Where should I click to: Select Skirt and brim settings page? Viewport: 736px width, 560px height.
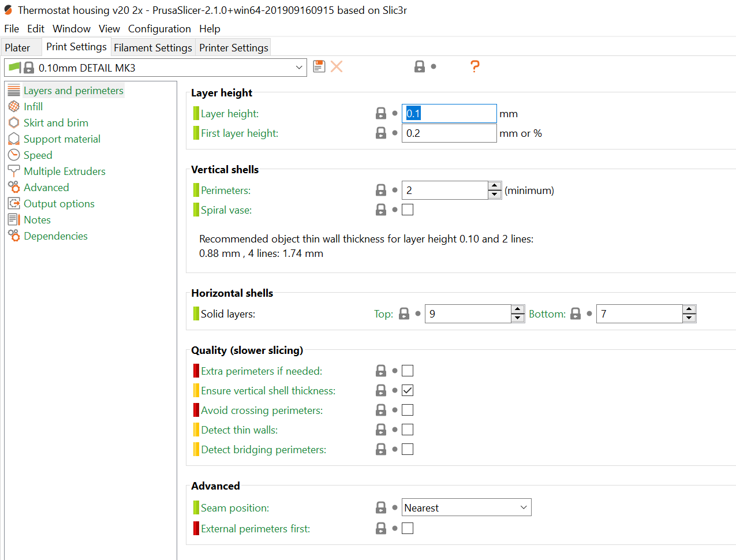(55, 123)
